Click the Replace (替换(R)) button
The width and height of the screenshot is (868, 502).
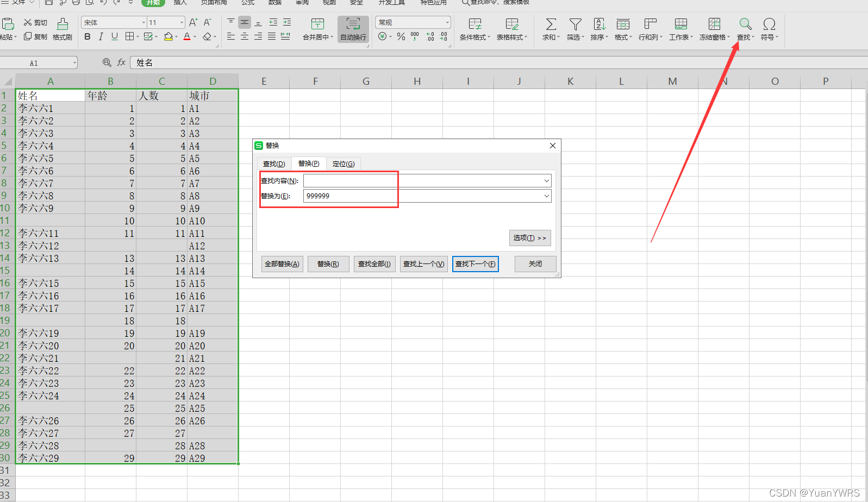(328, 263)
